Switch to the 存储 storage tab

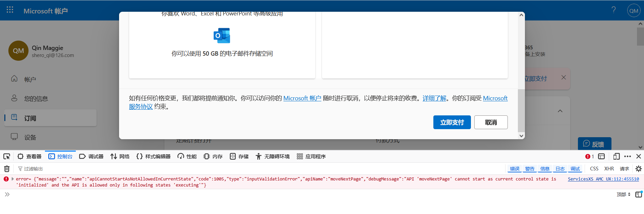pyautogui.click(x=239, y=157)
